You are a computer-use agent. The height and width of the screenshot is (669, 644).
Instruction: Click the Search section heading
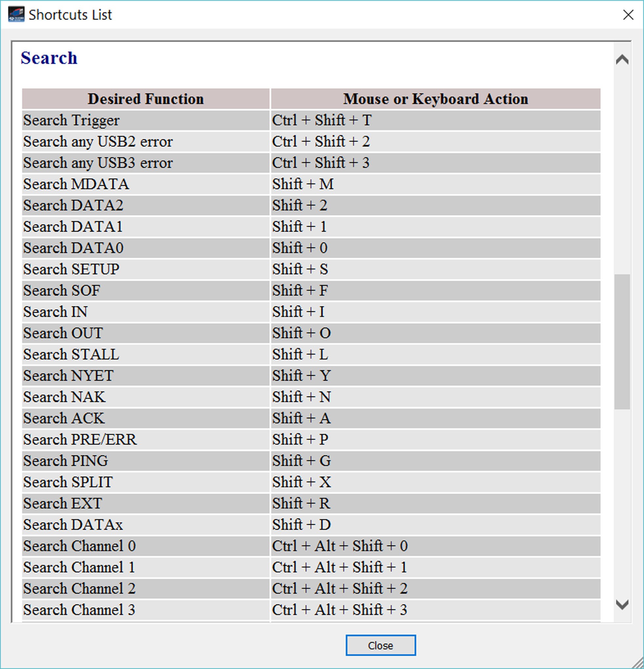[49, 58]
